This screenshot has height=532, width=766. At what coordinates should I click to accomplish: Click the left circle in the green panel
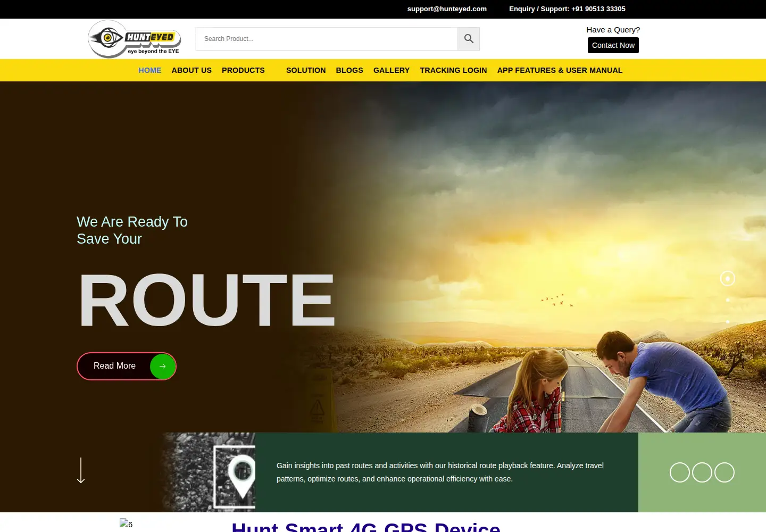click(680, 472)
